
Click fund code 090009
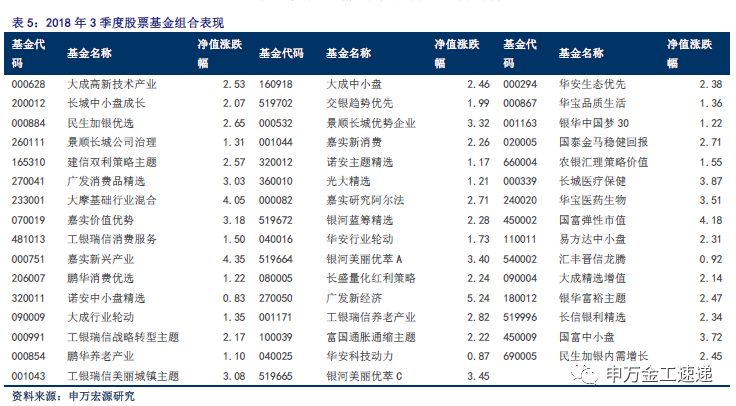[29, 317]
